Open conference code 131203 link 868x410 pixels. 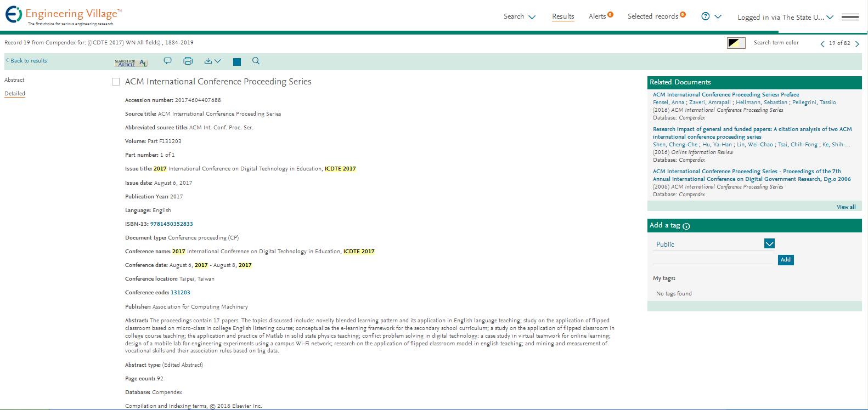(x=181, y=293)
